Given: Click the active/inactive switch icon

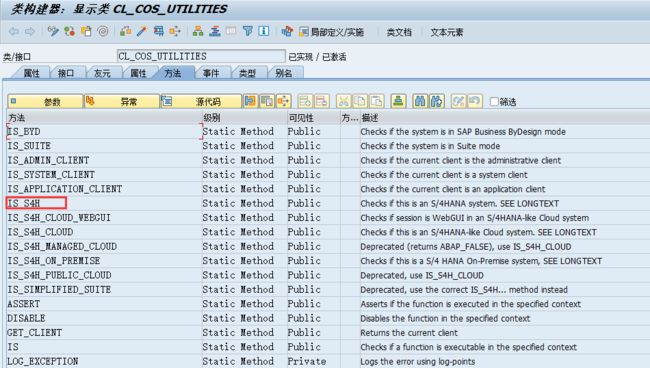Looking at the screenshot, I should click(x=69, y=31).
